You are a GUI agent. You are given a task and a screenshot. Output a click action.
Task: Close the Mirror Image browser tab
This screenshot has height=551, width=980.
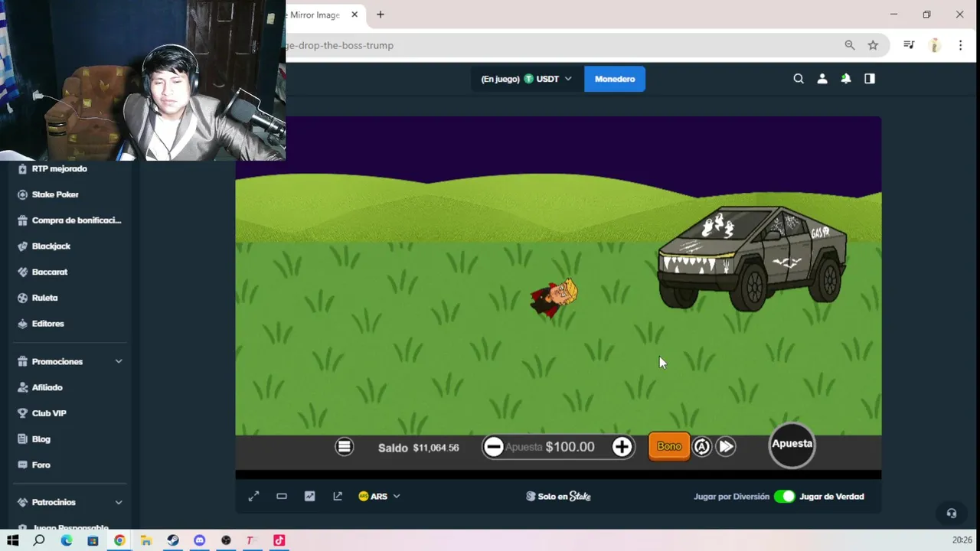tap(354, 15)
